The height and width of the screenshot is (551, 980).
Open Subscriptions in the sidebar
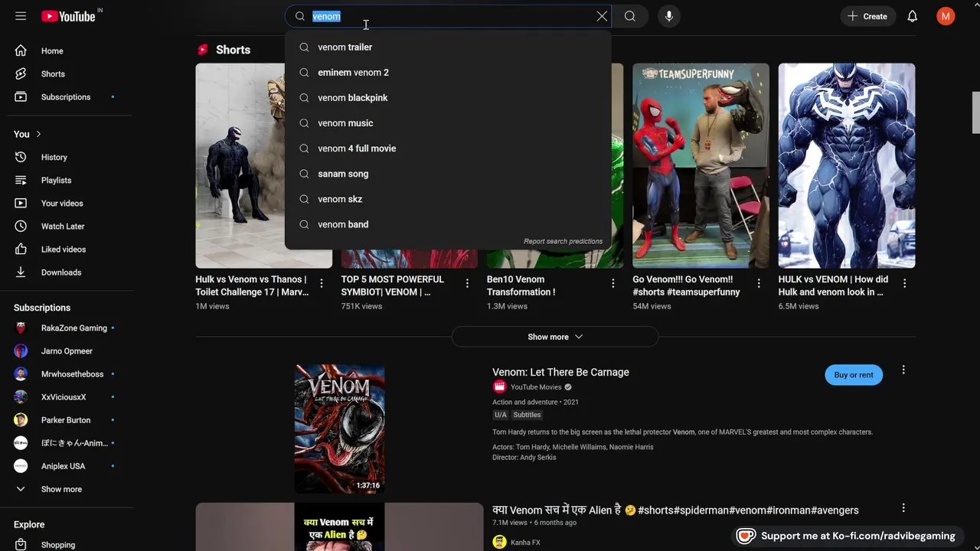coord(67,97)
